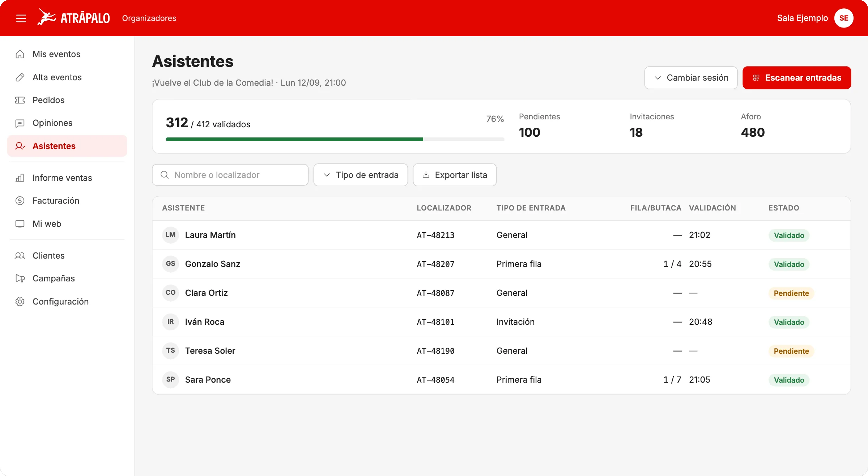Select Asistentes in the sidebar
Screen dimensions: 868x476
(67, 146)
